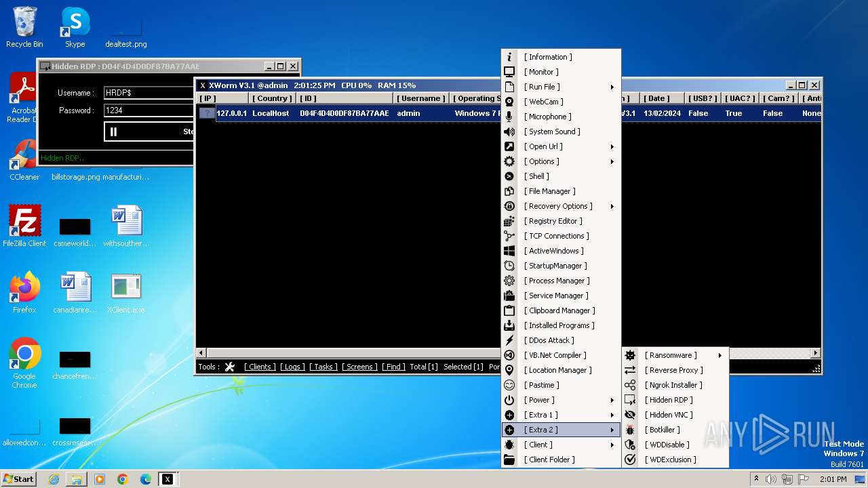Viewport: 868px width, 488px height.
Task: Click the Installed Programs icon
Action: click(509, 325)
